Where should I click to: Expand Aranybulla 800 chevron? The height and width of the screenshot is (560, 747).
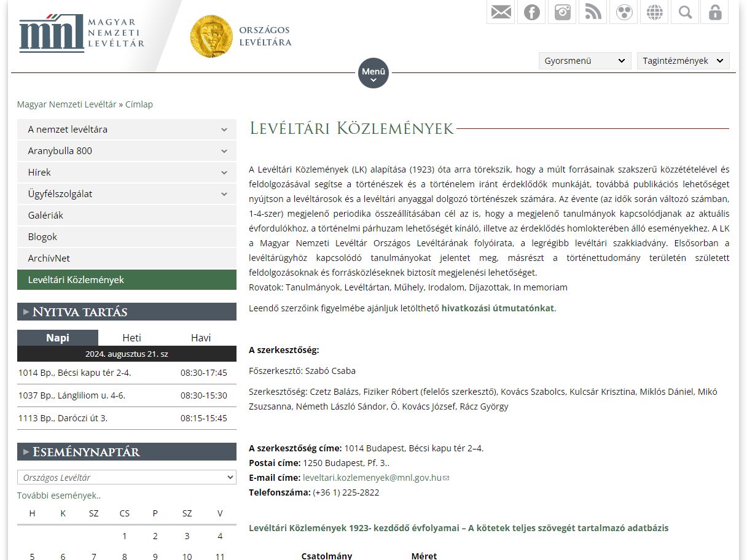(224, 151)
